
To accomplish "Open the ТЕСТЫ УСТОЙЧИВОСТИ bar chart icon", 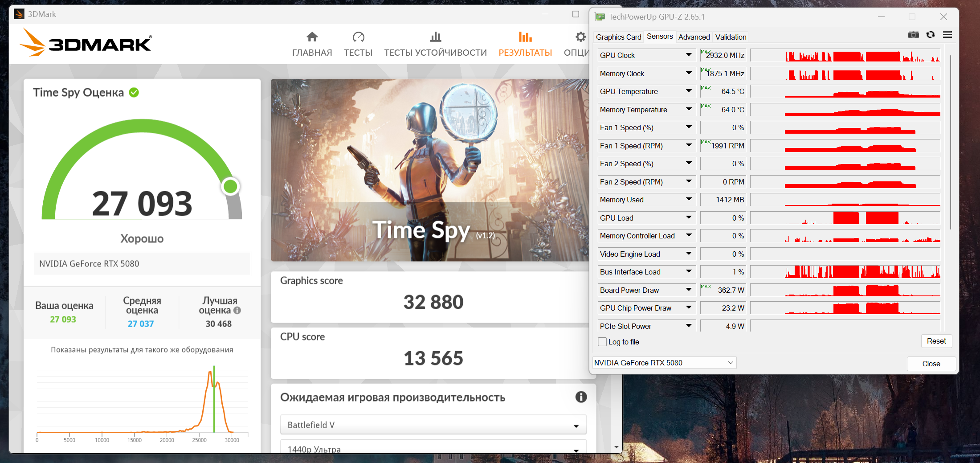I will 436,37.
